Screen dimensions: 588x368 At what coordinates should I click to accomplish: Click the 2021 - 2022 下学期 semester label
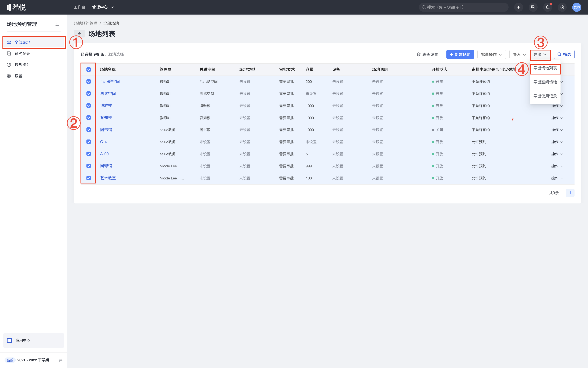pos(33,360)
